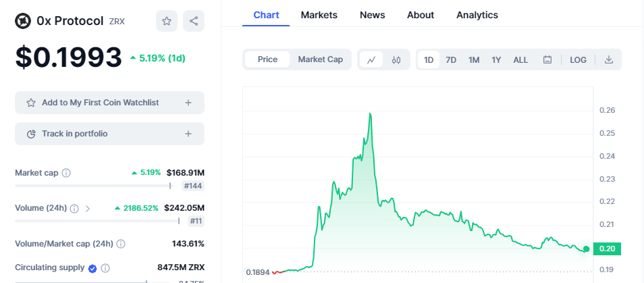The height and width of the screenshot is (283, 644).
Task: Download chart data
Action: 609,59
